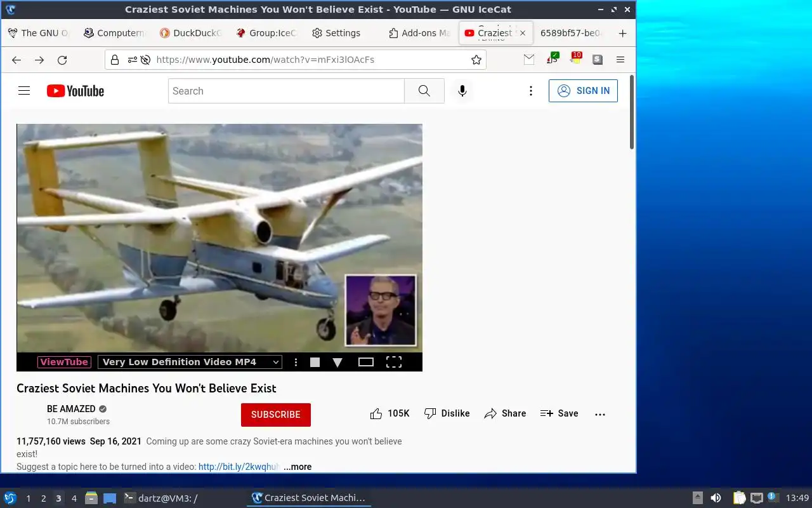Toggle ViewTube fullsize brackets button
Viewport: 812px width, 508px height.
point(394,362)
